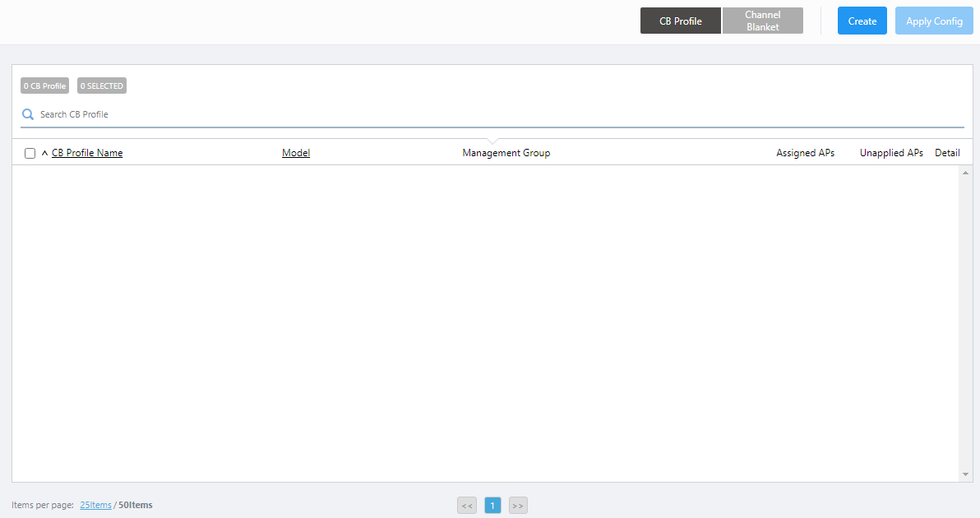Go to previous page with << button
Screen dimensions: 980x518
467,506
